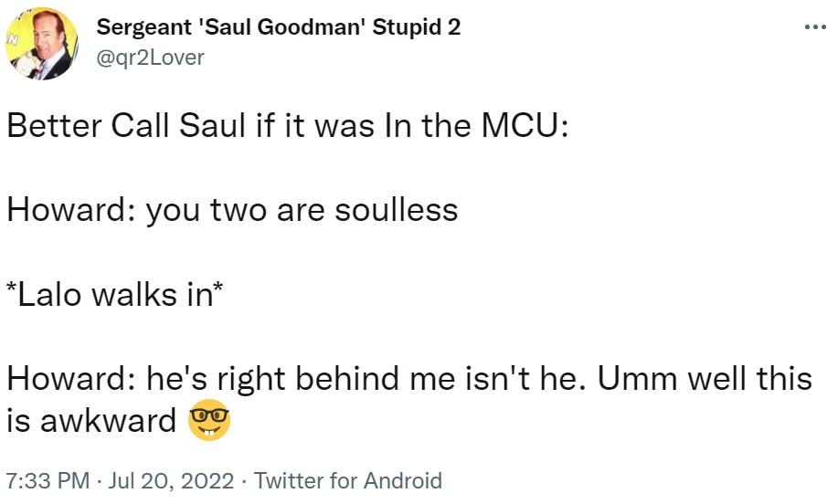
Task: Click the nerd face emoji in the tweet
Action: pyautogui.click(x=208, y=421)
